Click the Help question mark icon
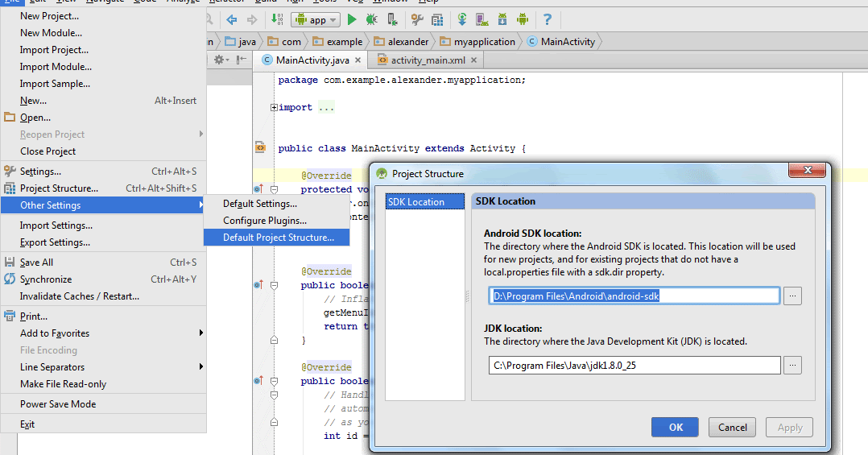 (x=548, y=19)
